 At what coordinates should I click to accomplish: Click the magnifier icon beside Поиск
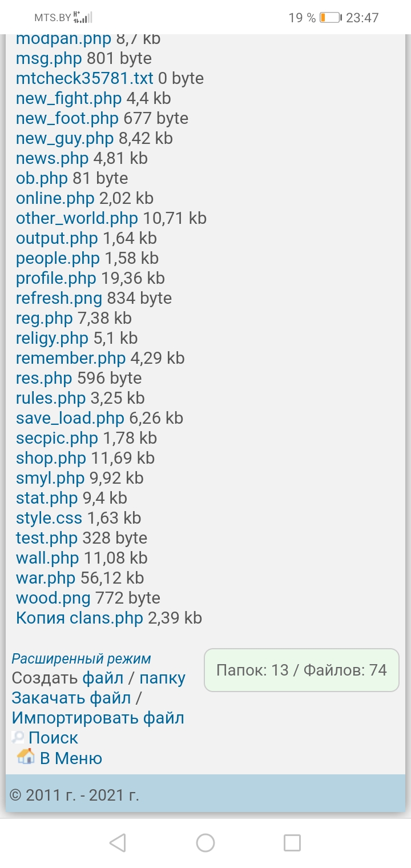click(18, 738)
